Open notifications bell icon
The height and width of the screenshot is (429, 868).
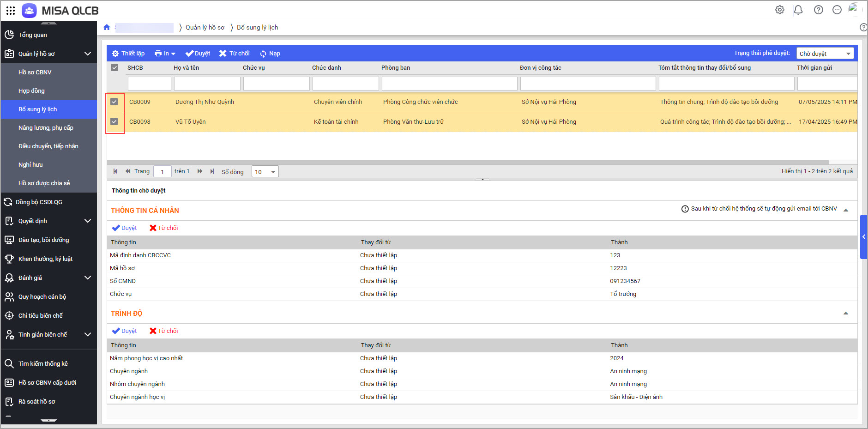798,10
